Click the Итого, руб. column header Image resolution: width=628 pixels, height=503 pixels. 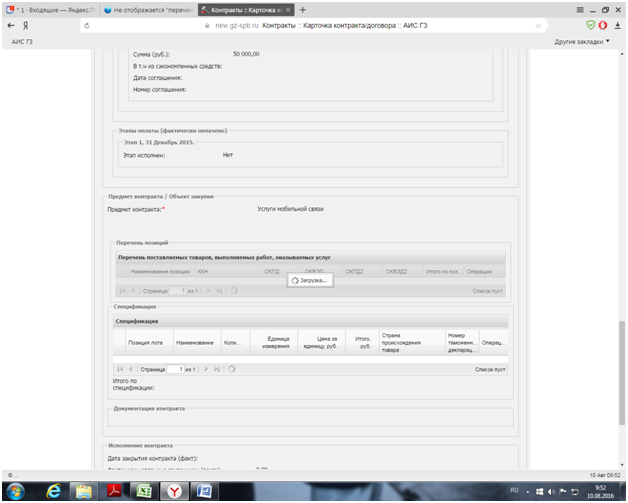[362, 343]
